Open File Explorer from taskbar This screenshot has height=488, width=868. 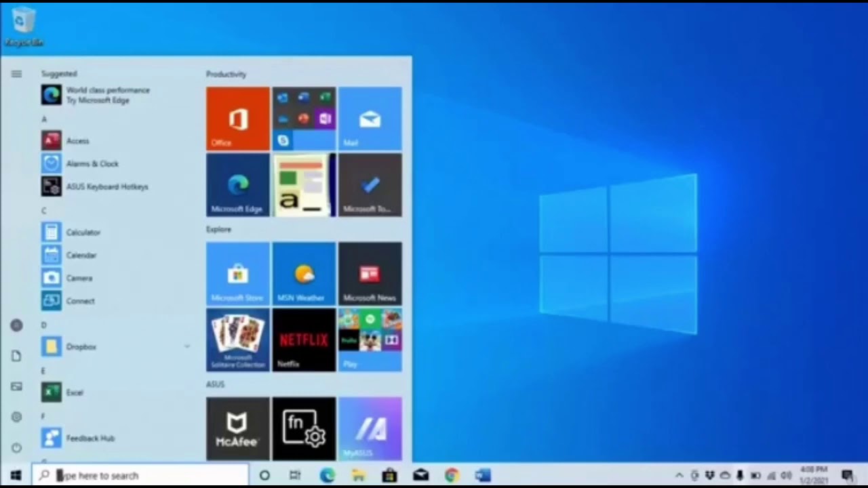(x=358, y=475)
